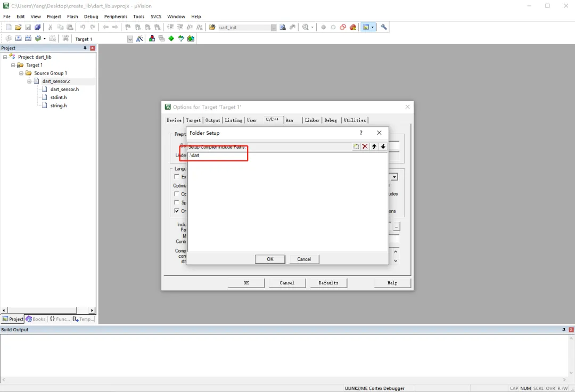Insert a breakpoint using the gray dot icon
This screenshot has width=575, height=392.
click(324, 27)
